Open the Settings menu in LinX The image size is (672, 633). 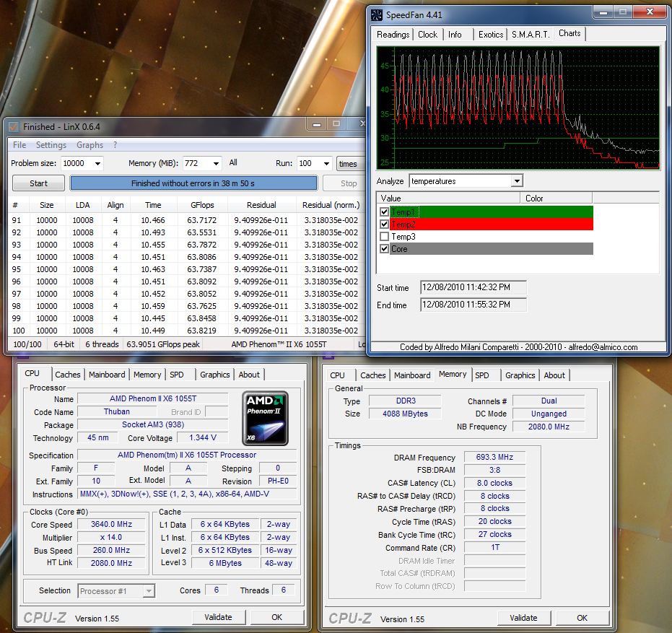[51, 145]
